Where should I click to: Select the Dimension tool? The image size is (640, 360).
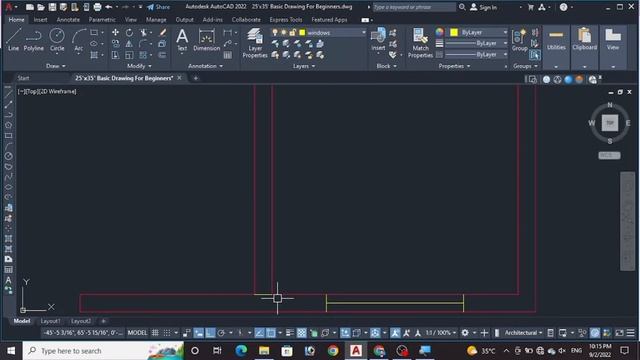click(x=207, y=40)
